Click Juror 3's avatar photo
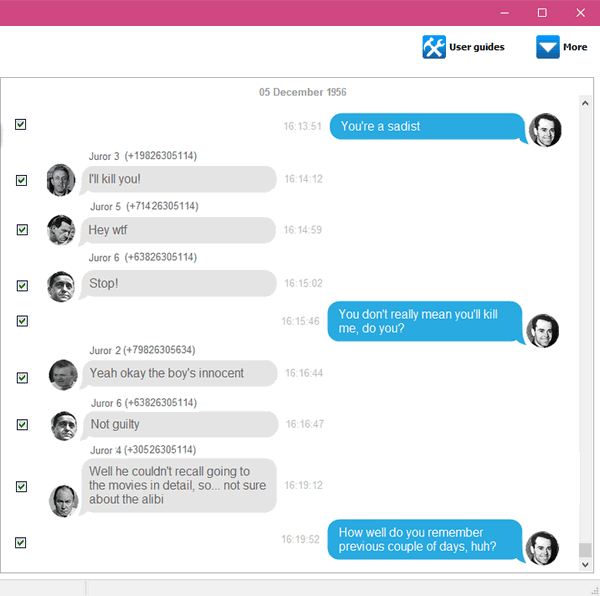Viewport: 600px width, 596px height. click(x=61, y=180)
